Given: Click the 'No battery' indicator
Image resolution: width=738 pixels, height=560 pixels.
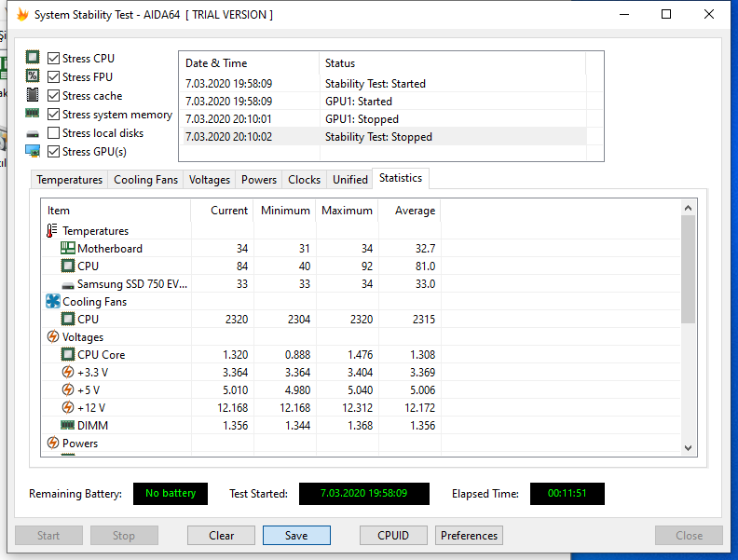Looking at the screenshot, I should (171, 494).
